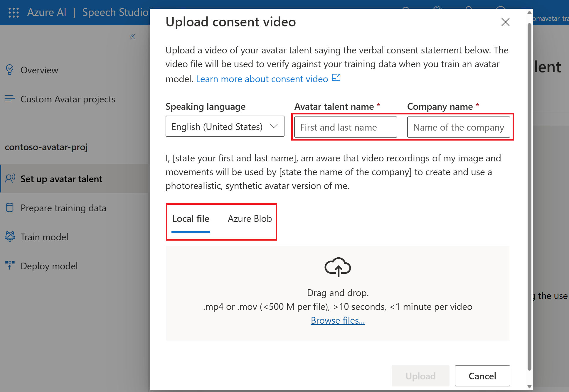Click the external link icon beside consent video
Image resolution: width=569 pixels, height=392 pixels.
click(336, 78)
